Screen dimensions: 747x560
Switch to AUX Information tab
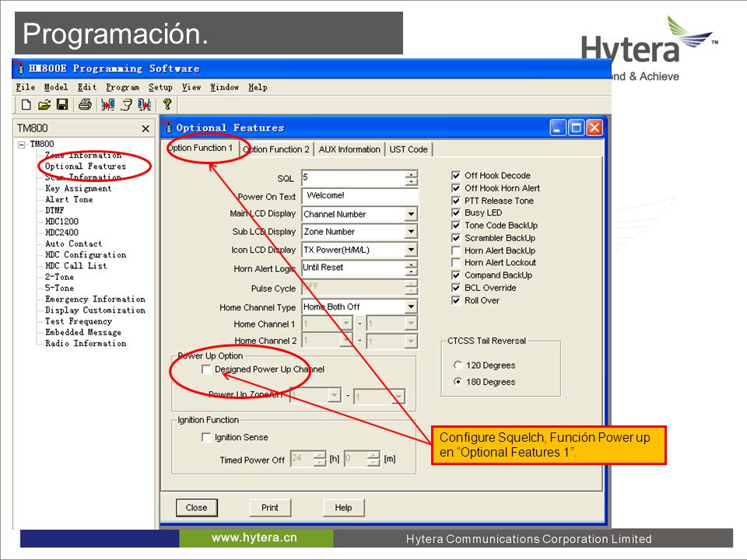[349, 149]
